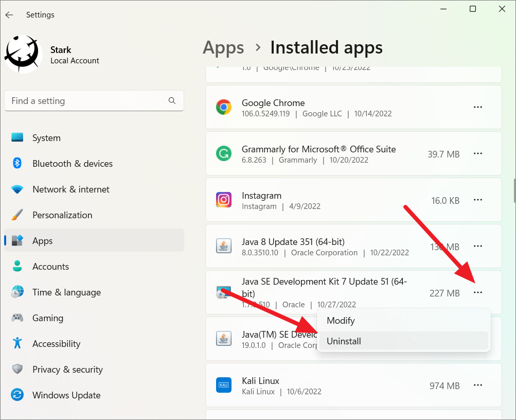Open more options for Google Chrome
The width and height of the screenshot is (516, 420).
pyautogui.click(x=478, y=107)
